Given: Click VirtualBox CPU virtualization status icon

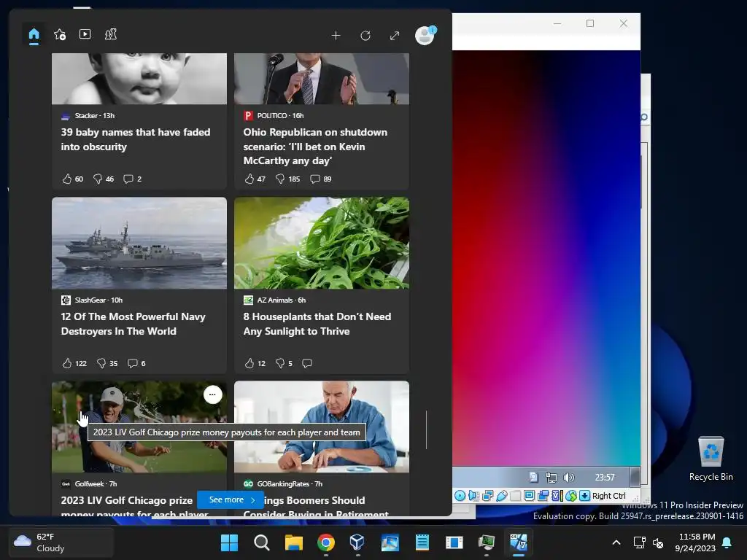Looking at the screenshot, I should [557, 496].
